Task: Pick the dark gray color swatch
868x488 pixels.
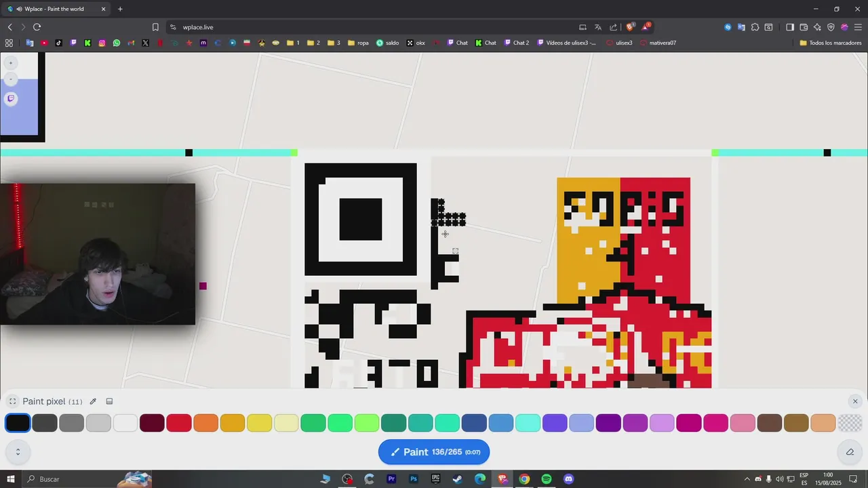Action: click(45, 423)
